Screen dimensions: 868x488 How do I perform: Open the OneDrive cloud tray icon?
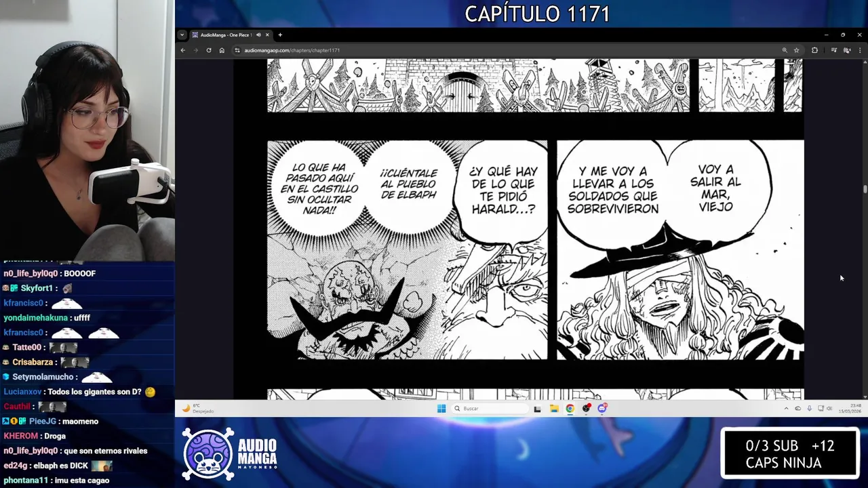pos(797,409)
